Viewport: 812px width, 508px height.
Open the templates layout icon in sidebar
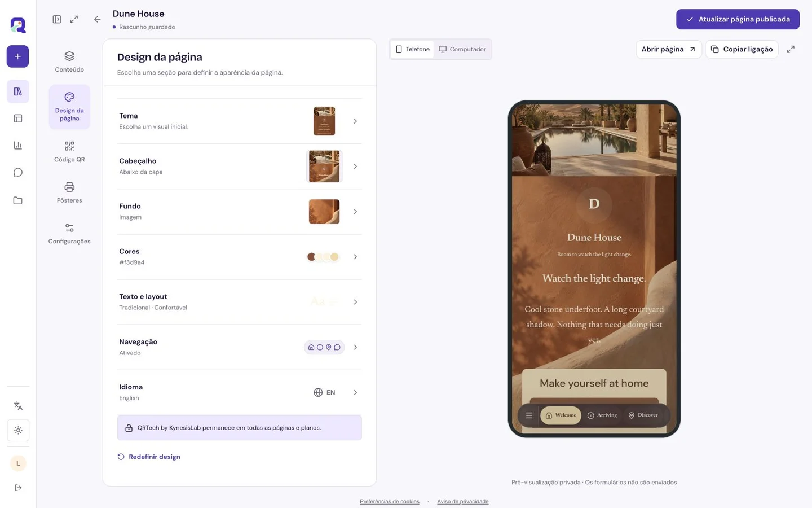click(18, 119)
